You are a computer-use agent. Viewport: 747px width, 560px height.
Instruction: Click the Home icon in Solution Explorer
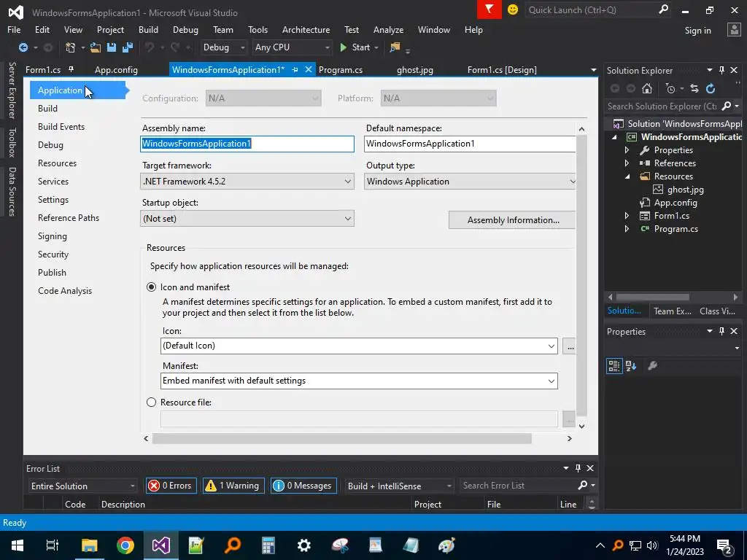[x=647, y=88]
